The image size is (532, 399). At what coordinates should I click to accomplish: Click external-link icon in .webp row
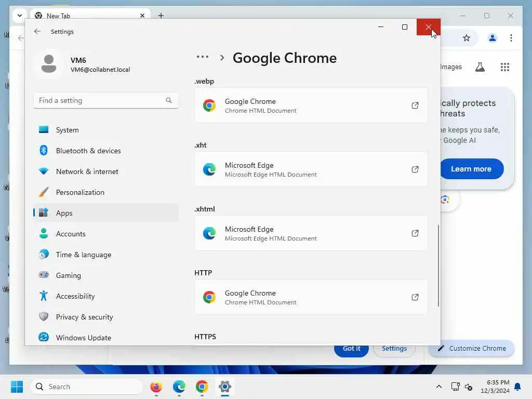coord(415,105)
